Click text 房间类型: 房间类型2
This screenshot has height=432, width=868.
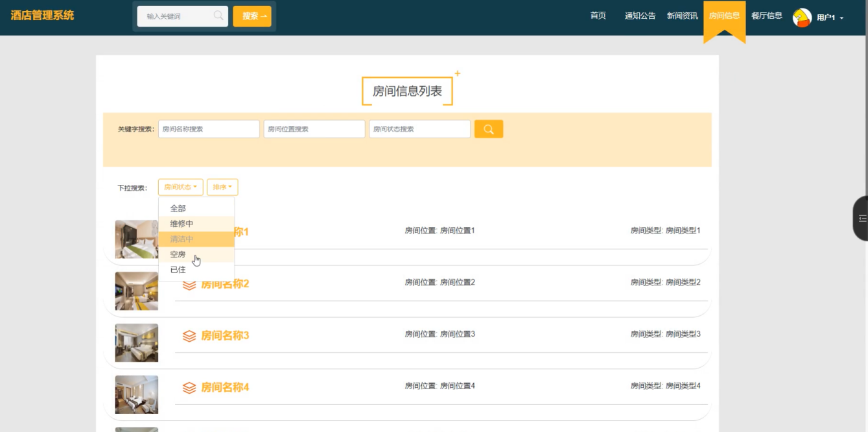coord(666,282)
